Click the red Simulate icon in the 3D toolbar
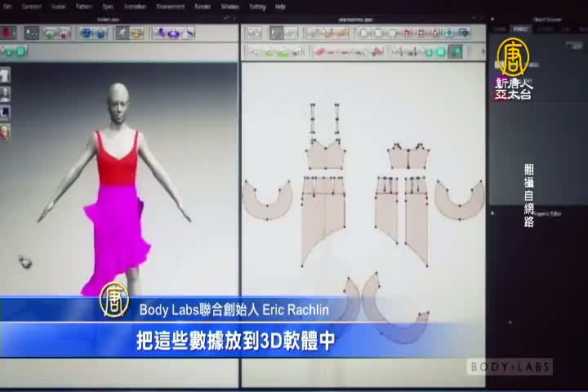The image size is (588, 392). coord(8,33)
